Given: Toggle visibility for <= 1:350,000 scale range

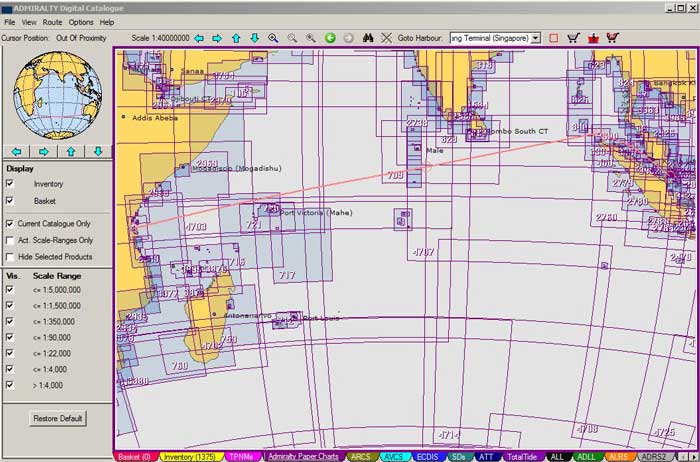Looking at the screenshot, I should click(10, 321).
